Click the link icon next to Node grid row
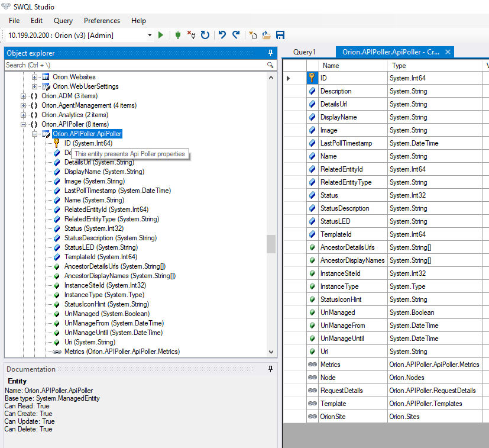Screen dimensions: 489x448 312,378
